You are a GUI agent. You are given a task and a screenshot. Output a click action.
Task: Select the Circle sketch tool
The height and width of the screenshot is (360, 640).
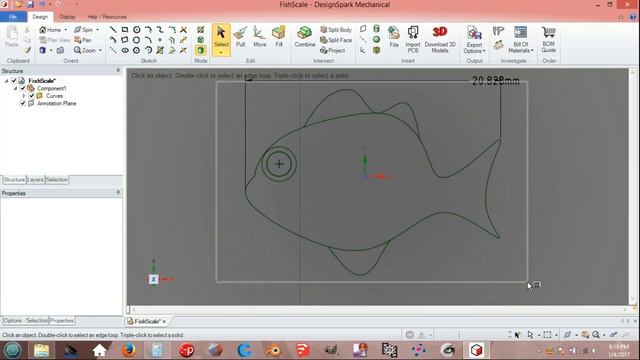click(137, 30)
